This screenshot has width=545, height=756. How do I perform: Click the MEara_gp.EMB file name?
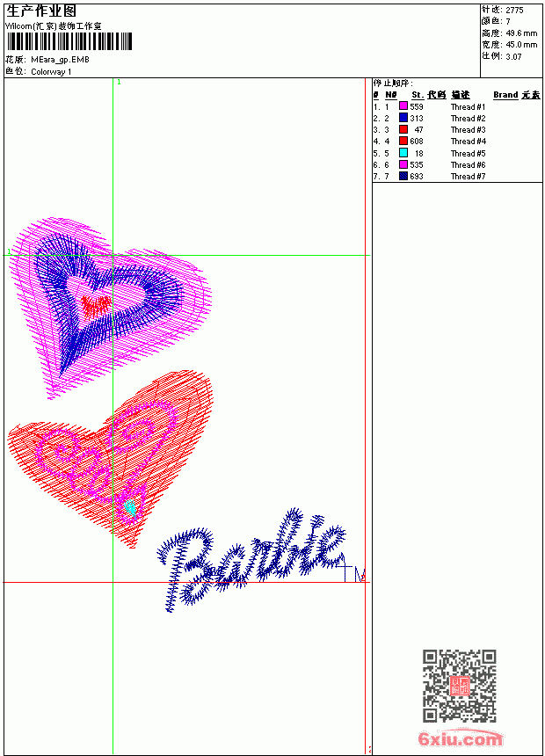pyautogui.click(x=60, y=60)
